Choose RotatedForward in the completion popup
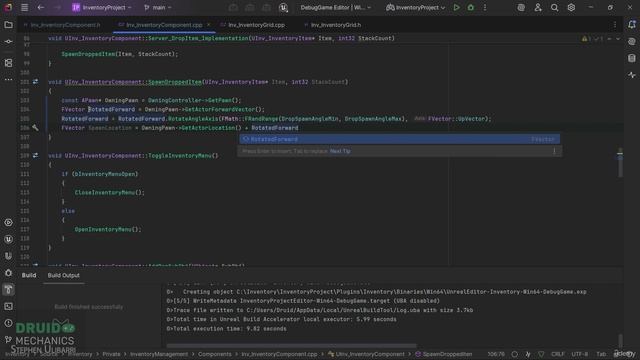640x360 pixels. [x=399, y=139]
